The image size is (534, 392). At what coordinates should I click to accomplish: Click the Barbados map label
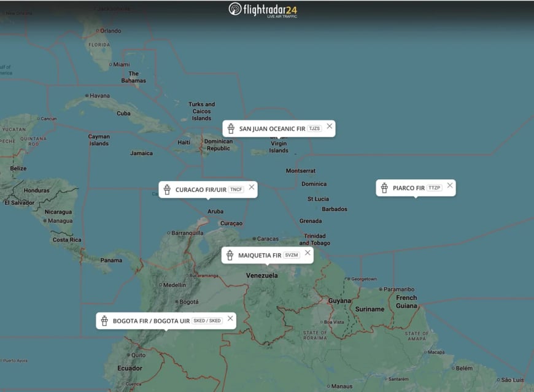pyautogui.click(x=335, y=209)
